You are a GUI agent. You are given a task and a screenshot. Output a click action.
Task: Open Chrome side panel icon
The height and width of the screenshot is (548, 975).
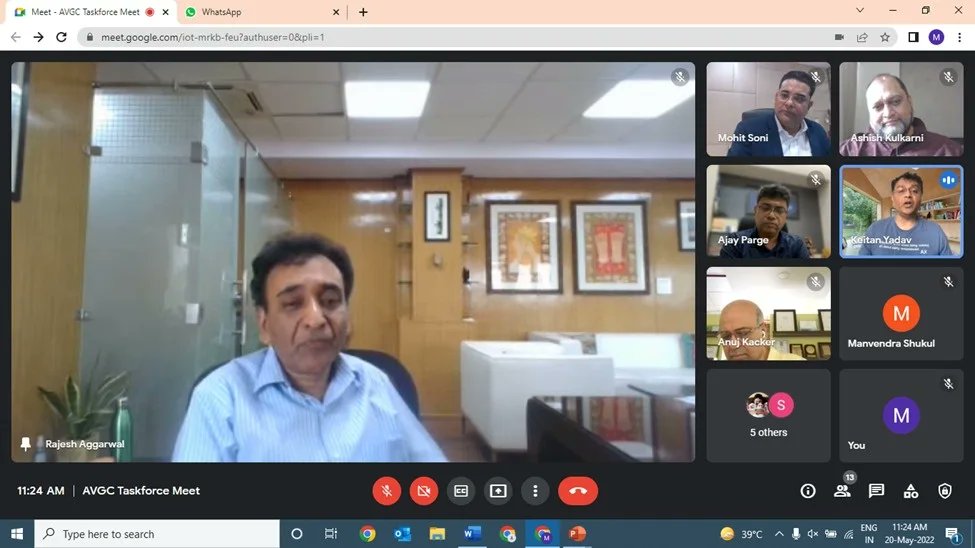point(913,37)
